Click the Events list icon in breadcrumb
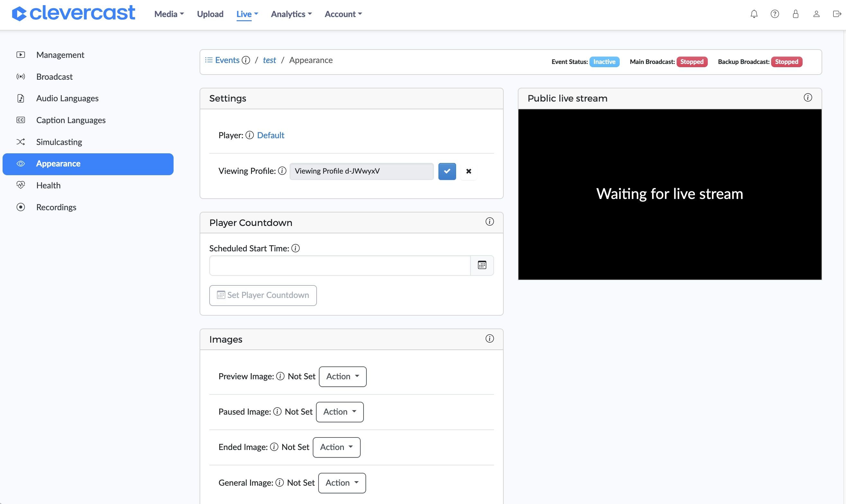 (x=209, y=60)
